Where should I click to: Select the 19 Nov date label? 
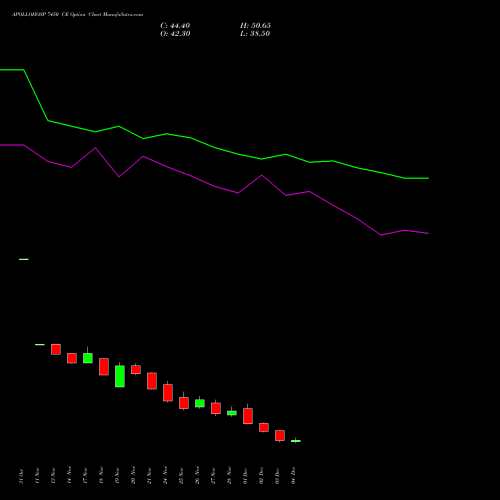117,476
